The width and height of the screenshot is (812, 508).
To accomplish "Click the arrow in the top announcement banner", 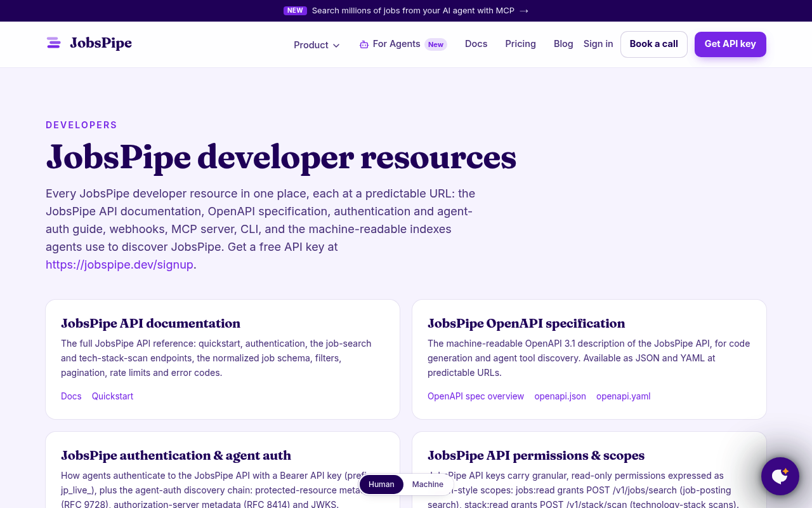I will [x=524, y=11].
